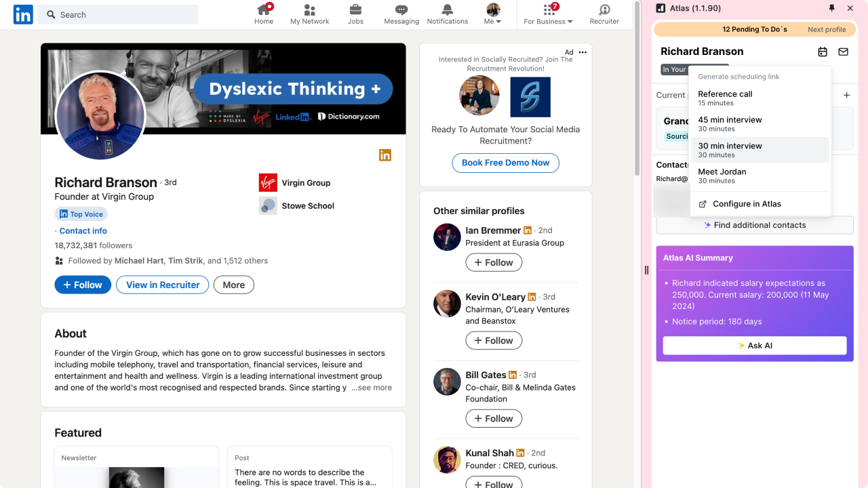Select 45 min interview option
Image resolution: width=868 pixels, height=488 pixels.
pos(760,124)
